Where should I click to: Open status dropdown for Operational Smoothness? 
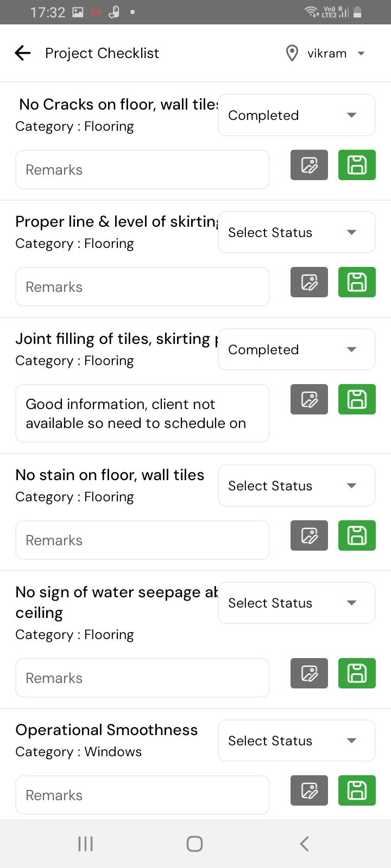[297, 741]
